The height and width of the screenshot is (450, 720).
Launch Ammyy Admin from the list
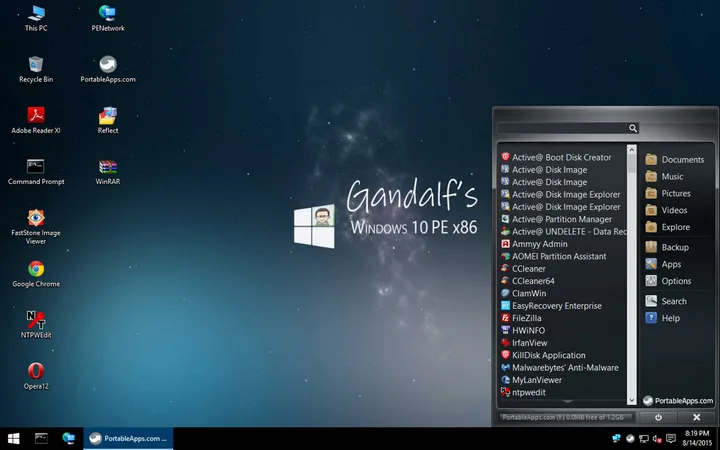pyautogui.click(x=534, y=244)
